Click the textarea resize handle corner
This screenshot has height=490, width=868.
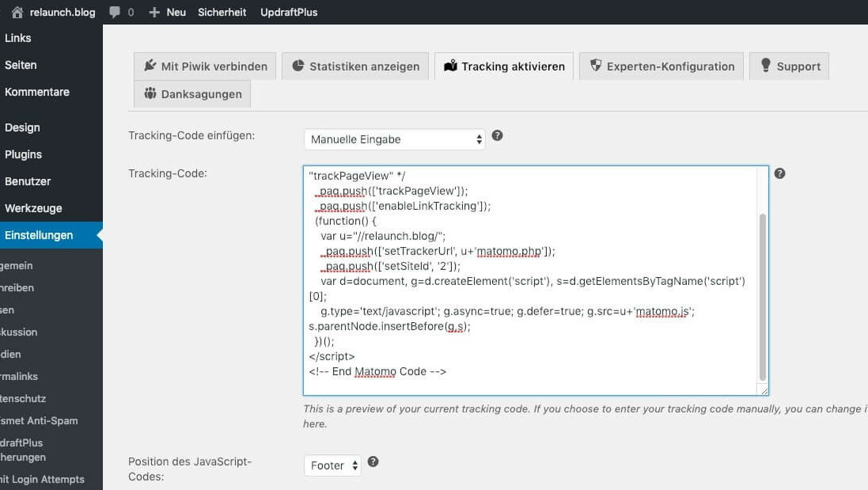[764, 391]
